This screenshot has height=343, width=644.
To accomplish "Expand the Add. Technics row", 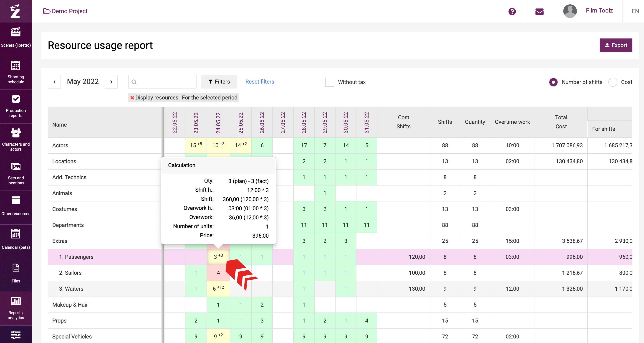I will tap(69, 177).
